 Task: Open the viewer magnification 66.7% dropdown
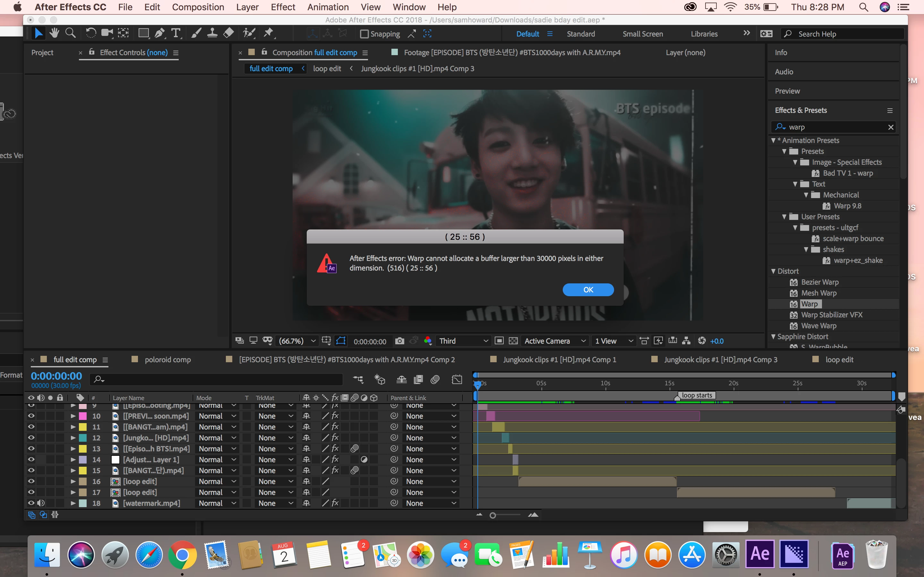[x=297, y=341]
